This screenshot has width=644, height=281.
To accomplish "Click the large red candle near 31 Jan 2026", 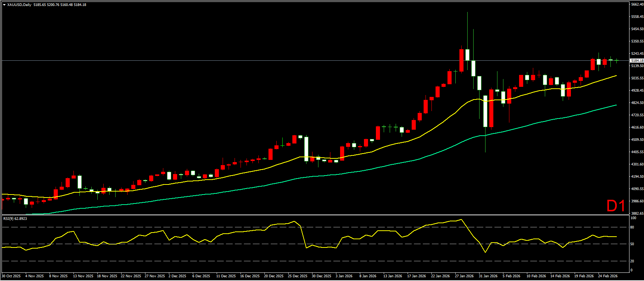I will 491,108.
